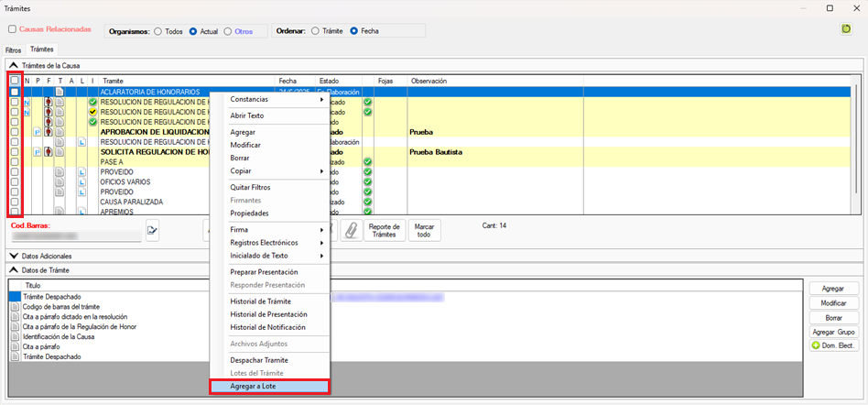Click the paperclip attachments icon
The width and height of the screenshot is (868, 405).
click(350, 231)
